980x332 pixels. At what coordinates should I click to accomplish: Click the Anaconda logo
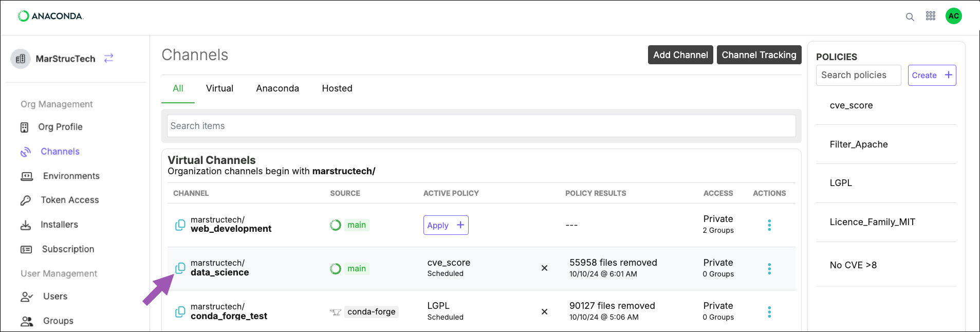(50, 16)
